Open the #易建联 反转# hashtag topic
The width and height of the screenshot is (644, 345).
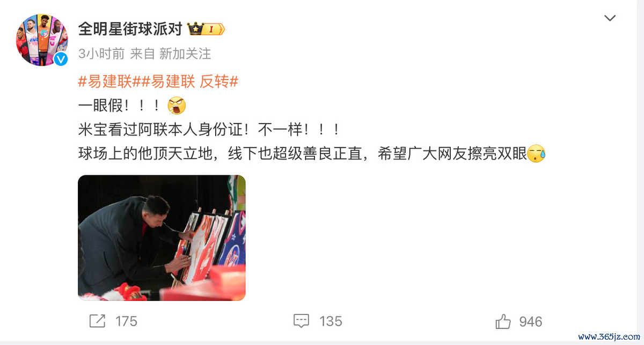[190, 82]
